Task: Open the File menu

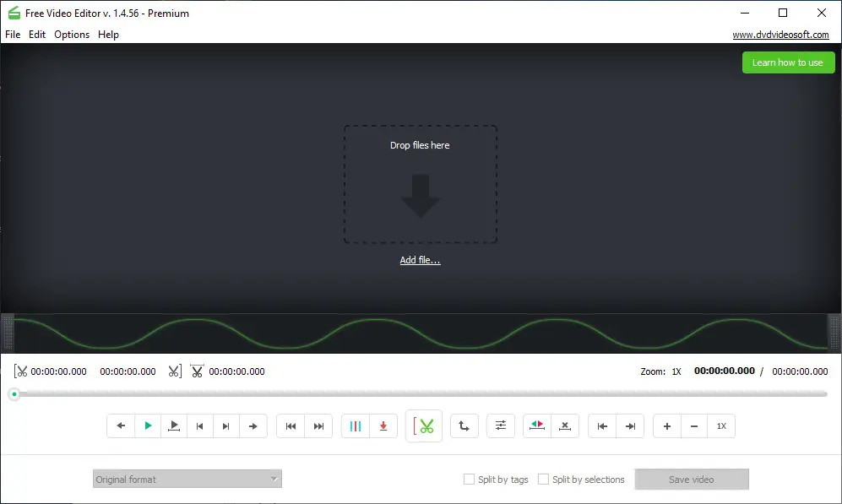Action: pyautogui.click(x=13, y=35)
